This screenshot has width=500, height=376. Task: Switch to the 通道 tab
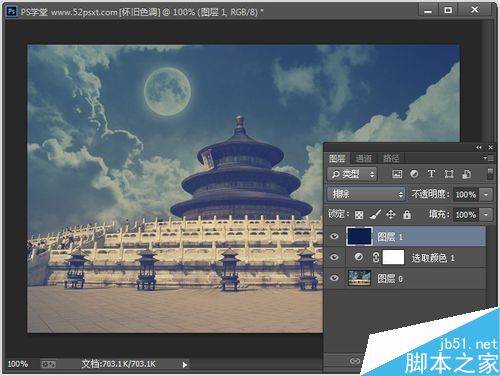363,158
